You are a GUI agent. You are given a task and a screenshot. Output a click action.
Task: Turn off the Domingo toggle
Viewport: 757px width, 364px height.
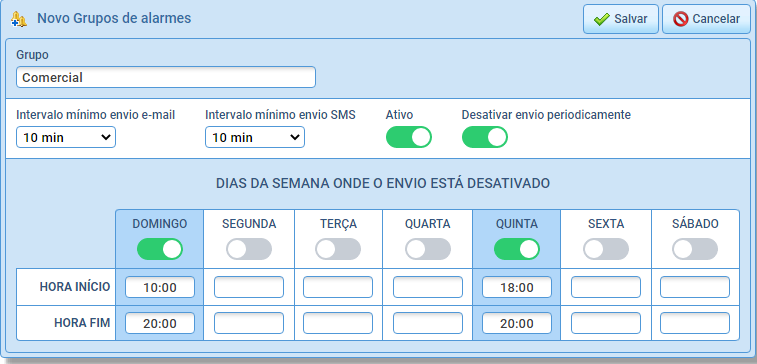(160, 249)
